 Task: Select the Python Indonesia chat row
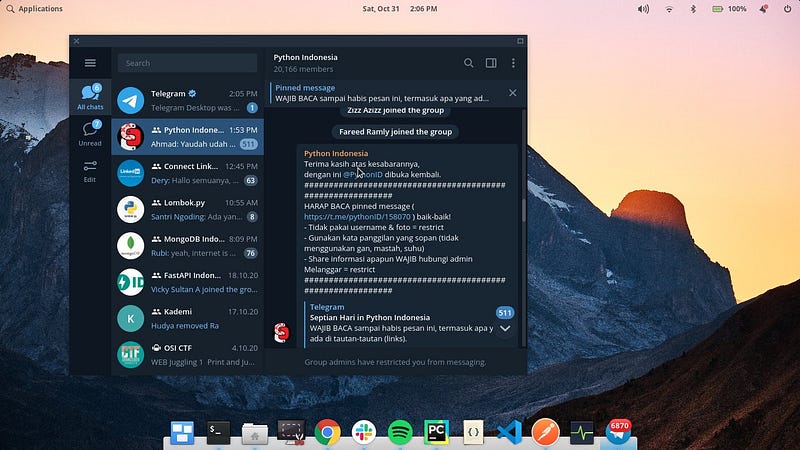187,137
